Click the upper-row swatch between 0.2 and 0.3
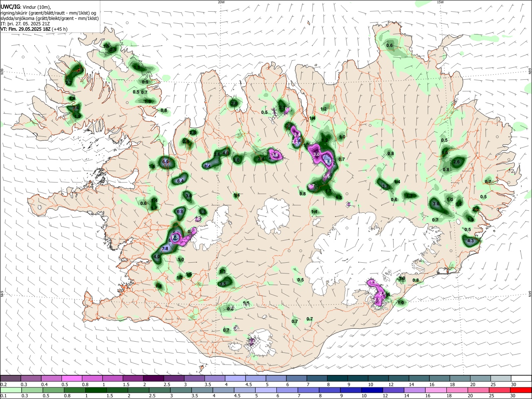This screenshot has width=532, height=399. (x=10, y=378)
